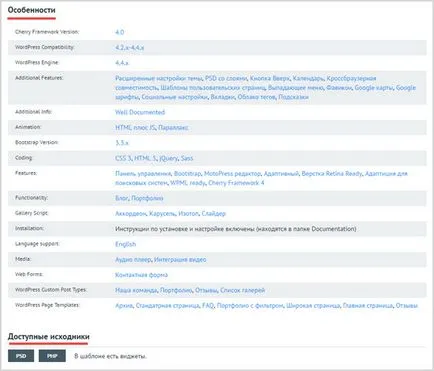The width and height of the screenshot is (434, 371).
Task: Select the "Подсказки" link
Action: pos(293,97)
